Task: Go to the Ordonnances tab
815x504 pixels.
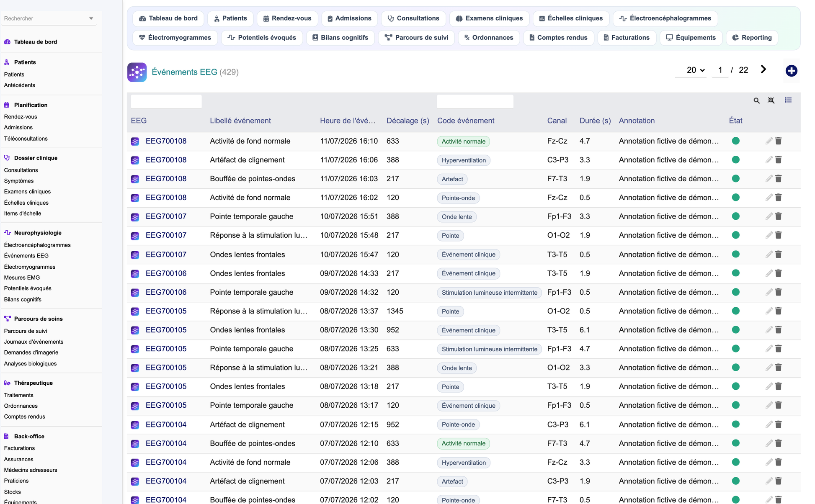Action: (488, 38)
